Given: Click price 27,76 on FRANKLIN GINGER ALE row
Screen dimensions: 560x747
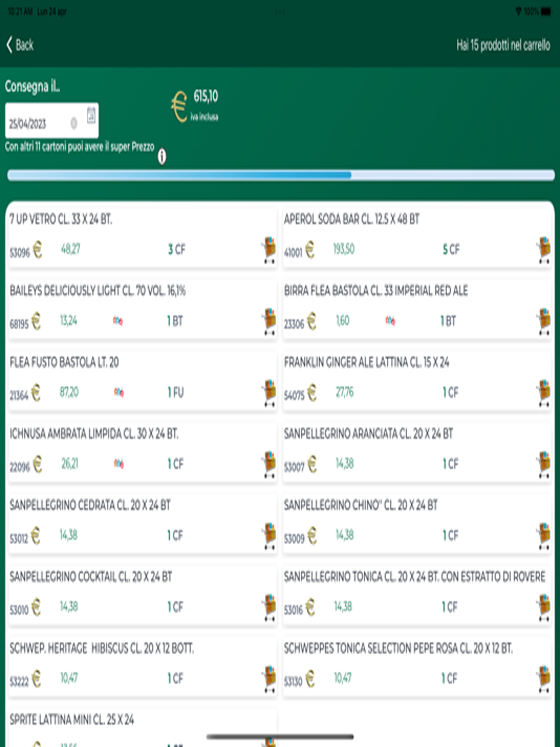Looking at the screenshot, I should point(345,392).
